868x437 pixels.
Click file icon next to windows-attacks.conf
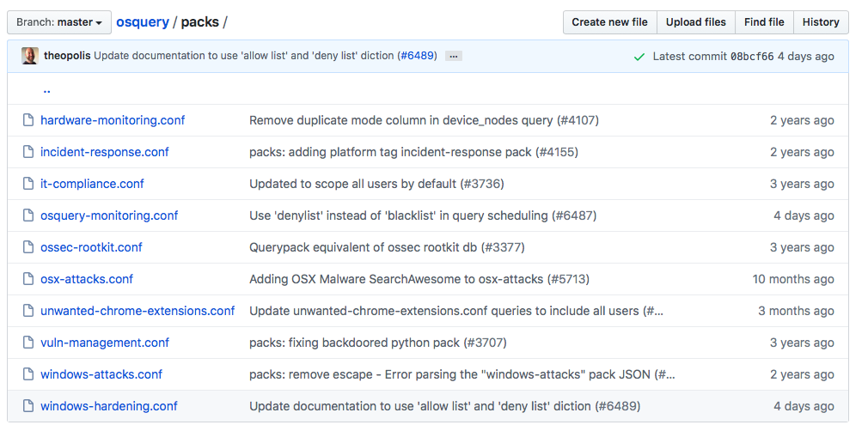pyautogui.click(x=28, y=374)
